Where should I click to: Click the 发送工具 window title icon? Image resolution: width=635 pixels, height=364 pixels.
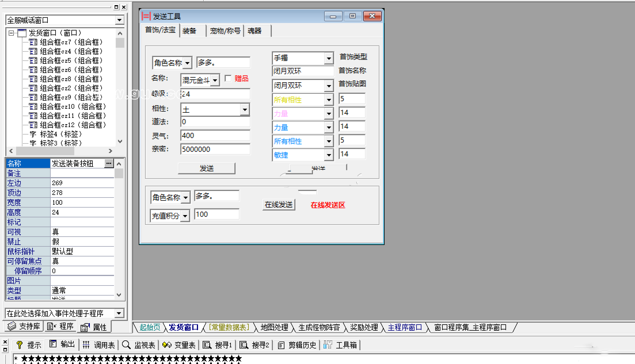tap(146, 16)
